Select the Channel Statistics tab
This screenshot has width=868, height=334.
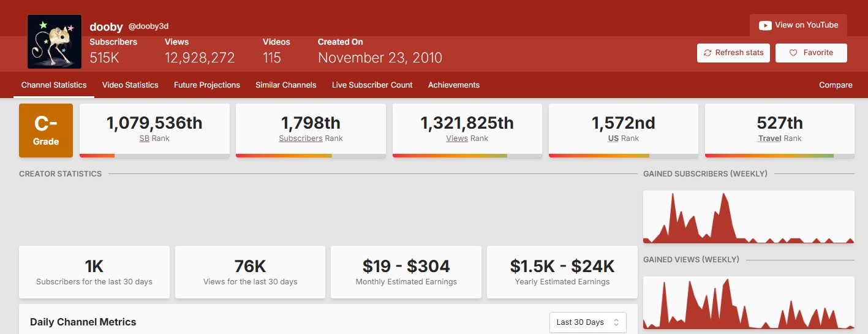pyautogui.click(x=54, y=85)
